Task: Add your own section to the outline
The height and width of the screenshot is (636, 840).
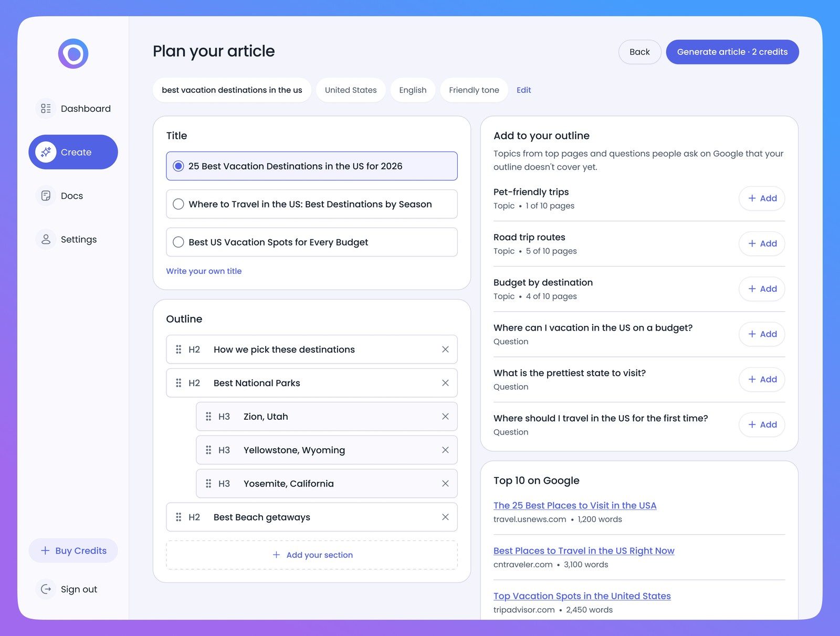Action: coord(312,555)
